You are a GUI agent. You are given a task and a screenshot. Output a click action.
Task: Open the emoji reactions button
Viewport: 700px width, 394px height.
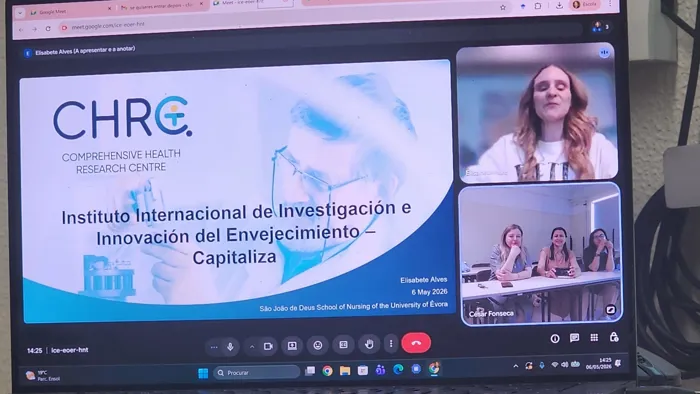tap(317, 345)
